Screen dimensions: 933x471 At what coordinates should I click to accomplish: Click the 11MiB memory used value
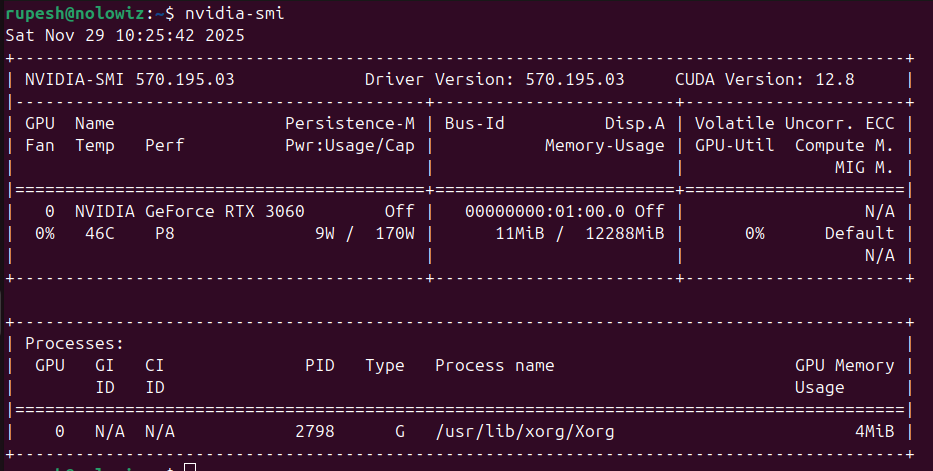[x=519, y=233]
